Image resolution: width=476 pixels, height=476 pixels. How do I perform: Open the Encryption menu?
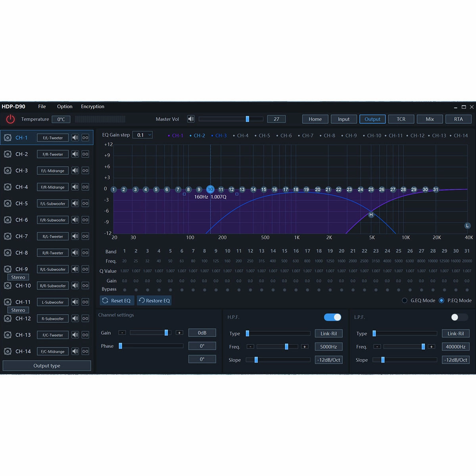click(x=92, y=107)
